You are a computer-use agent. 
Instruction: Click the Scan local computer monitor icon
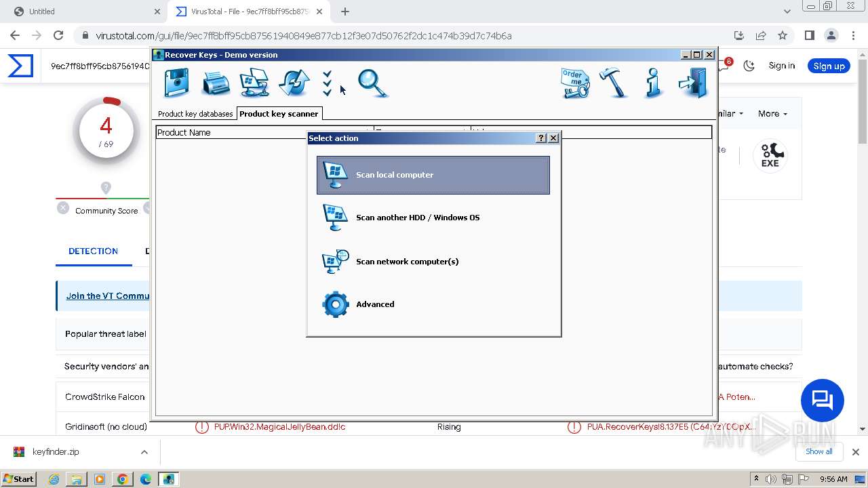335,175
